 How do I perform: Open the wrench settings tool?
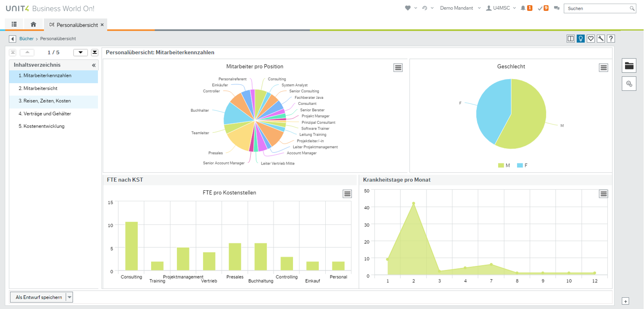601,39
